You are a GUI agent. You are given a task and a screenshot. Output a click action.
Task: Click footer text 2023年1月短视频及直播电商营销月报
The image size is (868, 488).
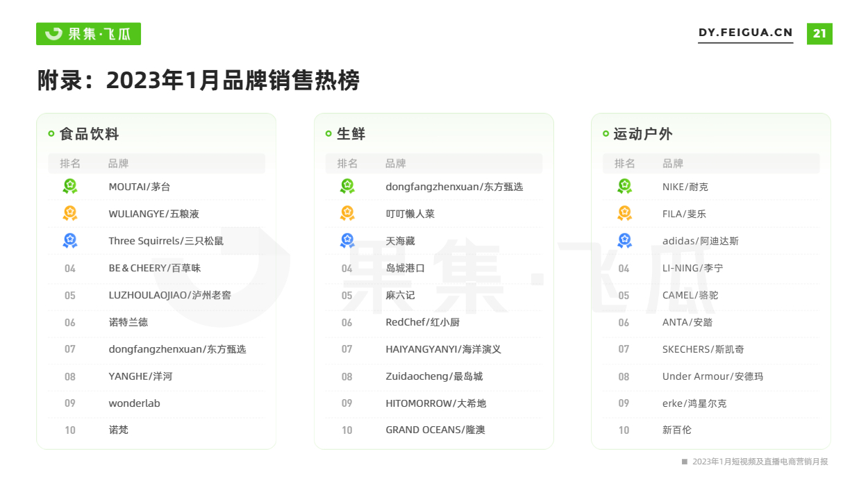[x=760, y=462]
